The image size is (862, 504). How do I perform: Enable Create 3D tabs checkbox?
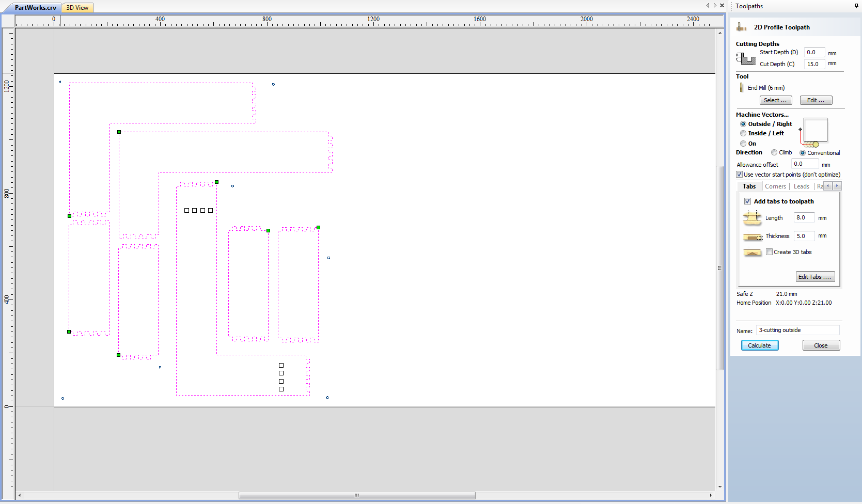770,252
